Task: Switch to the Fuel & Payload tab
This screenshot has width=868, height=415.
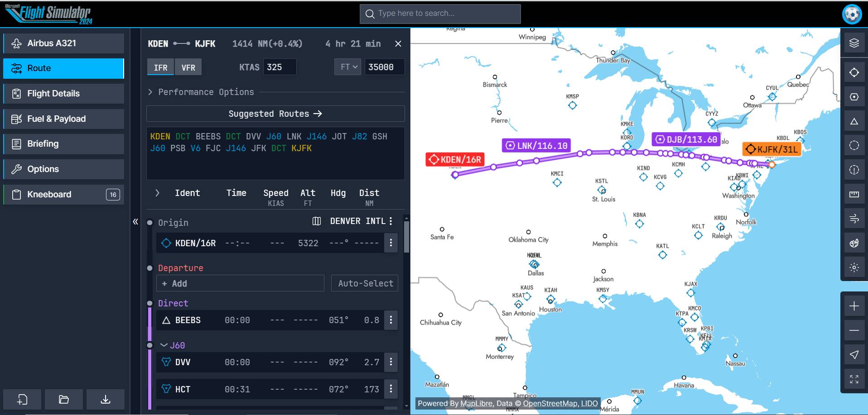Action: [x=63, y=119]
